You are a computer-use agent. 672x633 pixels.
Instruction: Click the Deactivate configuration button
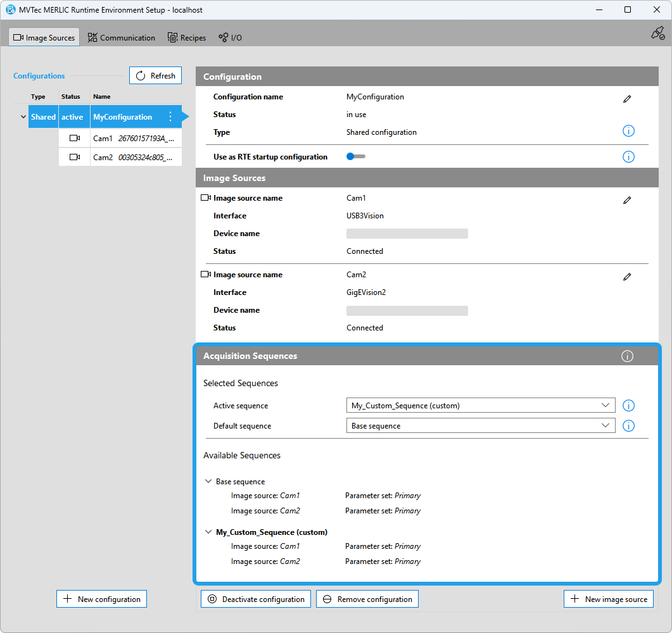coord(256,599)
